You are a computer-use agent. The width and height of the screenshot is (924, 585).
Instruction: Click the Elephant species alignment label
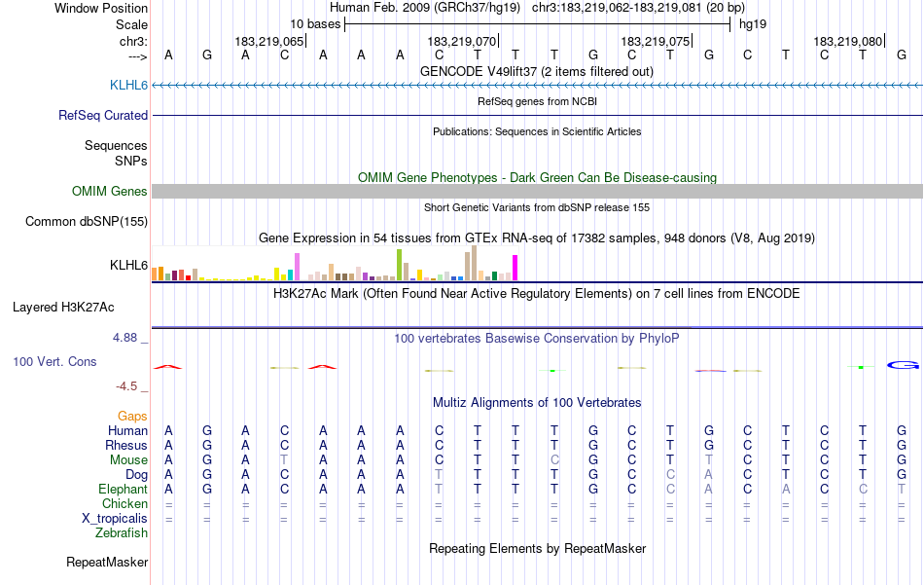[123, 490]
